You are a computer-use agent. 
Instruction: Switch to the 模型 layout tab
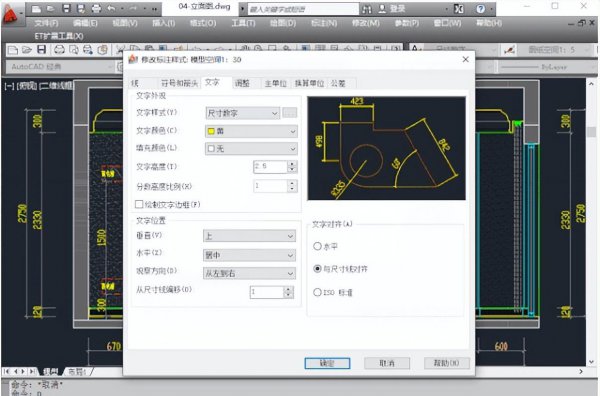coord(50,372)
